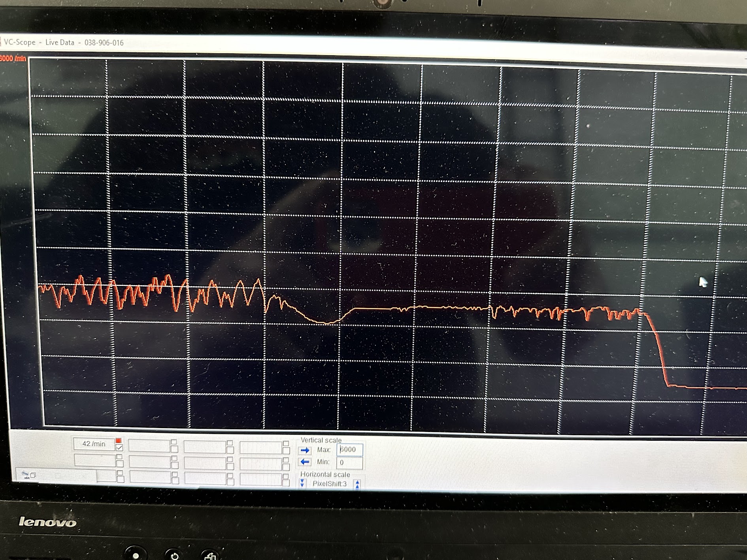The width and height of the screenshot is (747, 560).
Task: Open the red color swatch beside 42 /min
Action: [x=118, y=440]
